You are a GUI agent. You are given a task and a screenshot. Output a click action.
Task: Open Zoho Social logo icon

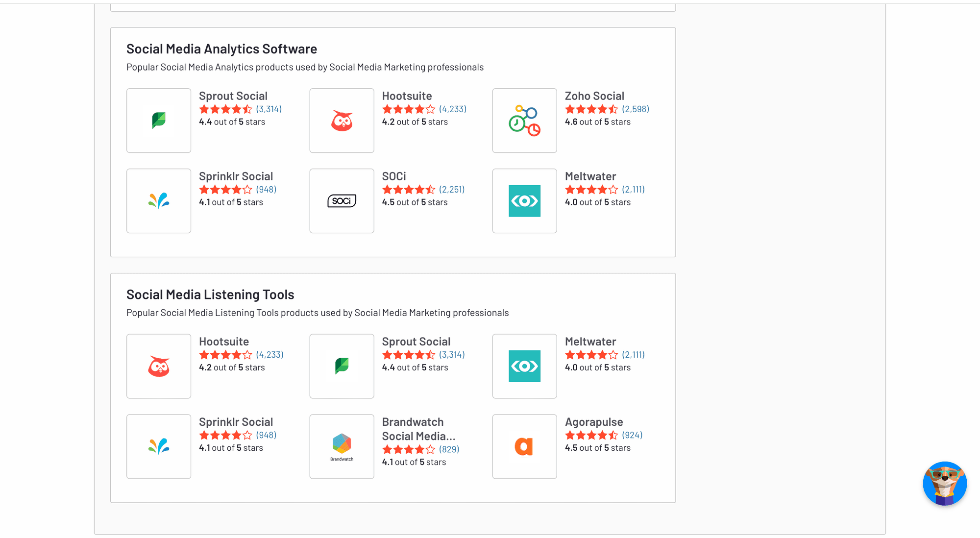point(524,121)
